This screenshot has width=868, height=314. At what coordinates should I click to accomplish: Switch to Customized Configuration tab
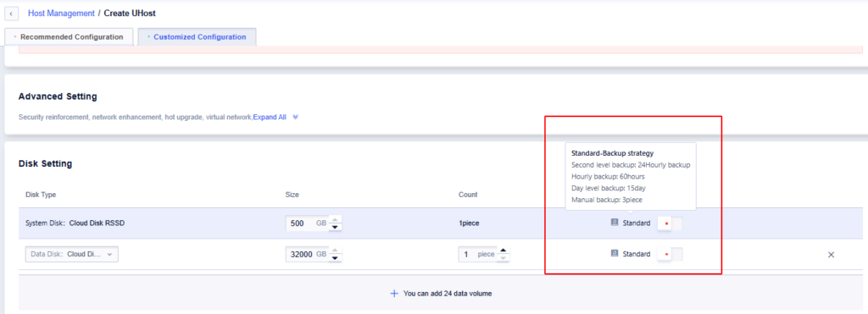[x=197, y=37]
